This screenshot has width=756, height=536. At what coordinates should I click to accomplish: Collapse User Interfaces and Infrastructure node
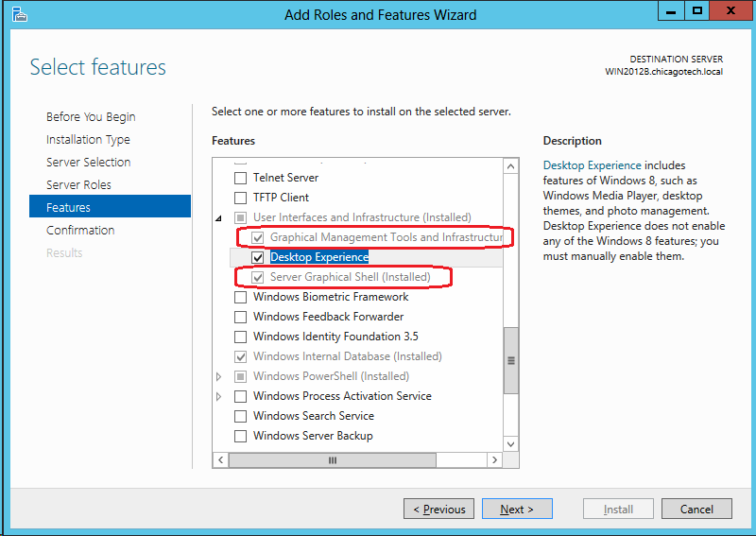(220, 217)
